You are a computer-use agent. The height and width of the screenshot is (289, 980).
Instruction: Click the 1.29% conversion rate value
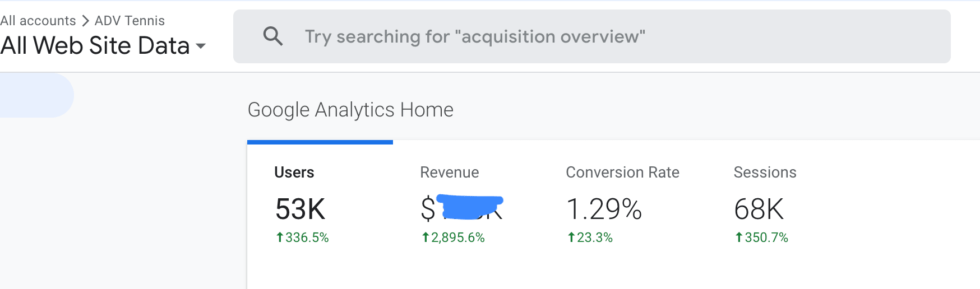point(604,209)
